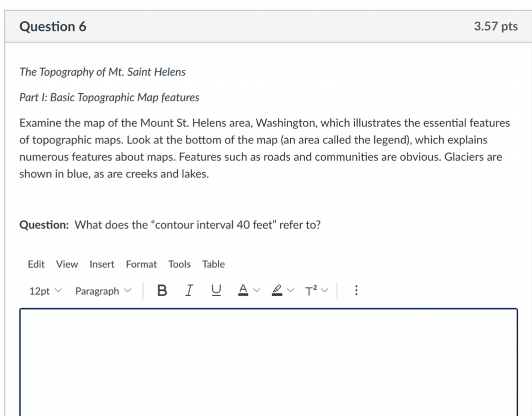
Task: Select the superscript T² icon
Action: click(x=311, y=291)
